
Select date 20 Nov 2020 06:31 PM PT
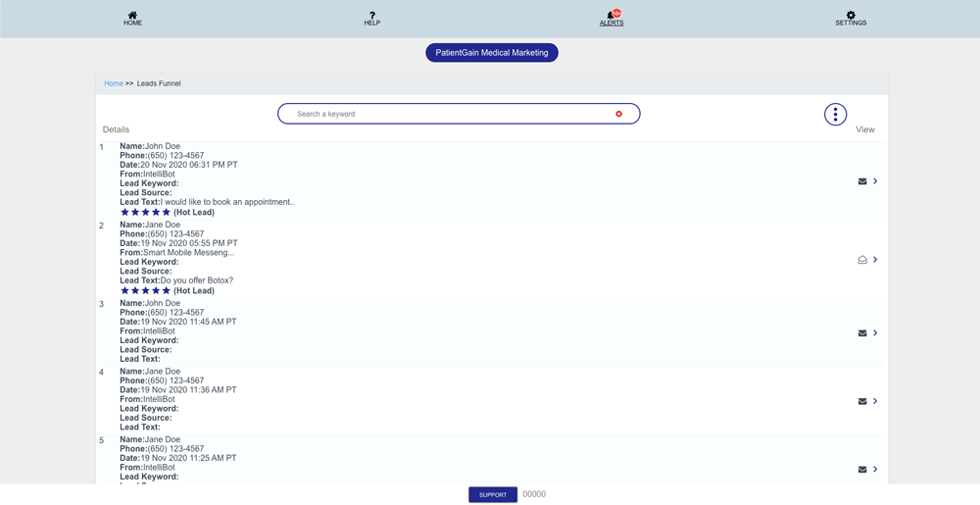point(189,165)
